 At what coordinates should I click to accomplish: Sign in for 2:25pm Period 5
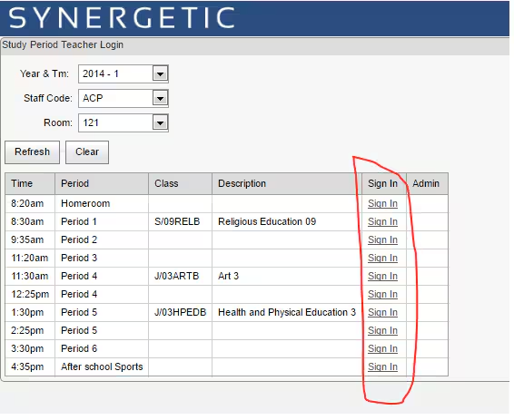pos(382,330)
